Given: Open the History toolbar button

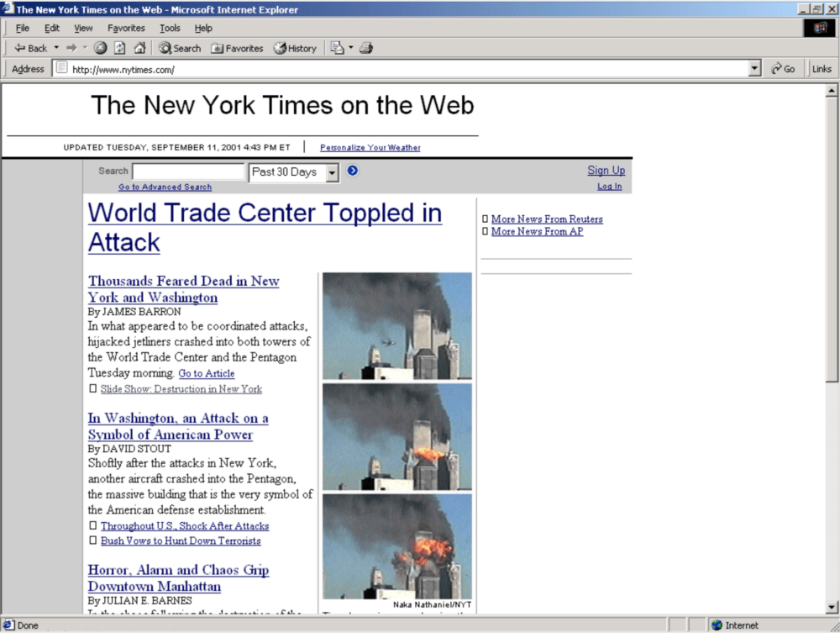Looking at the screenshot, I should tap(295, 48).
